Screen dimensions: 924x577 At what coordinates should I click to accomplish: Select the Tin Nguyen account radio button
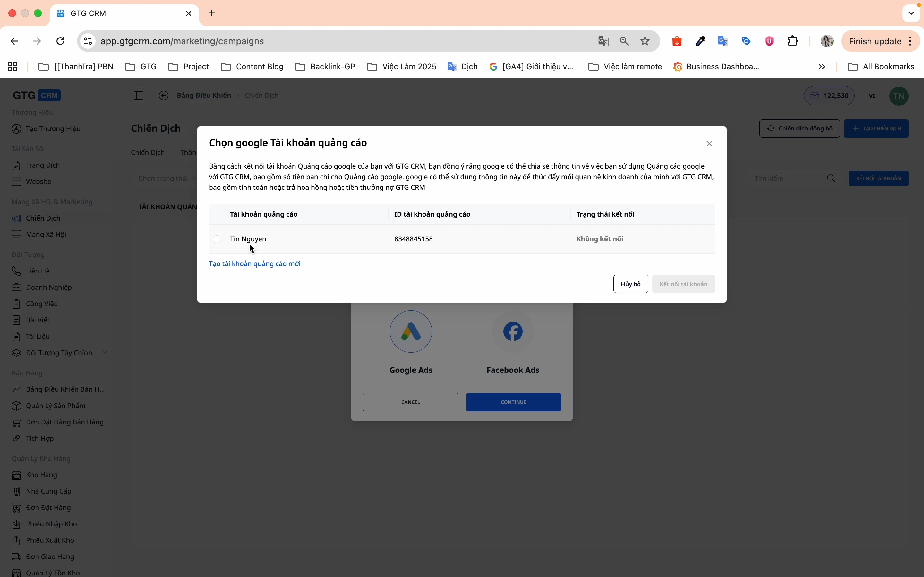point(217,239)
